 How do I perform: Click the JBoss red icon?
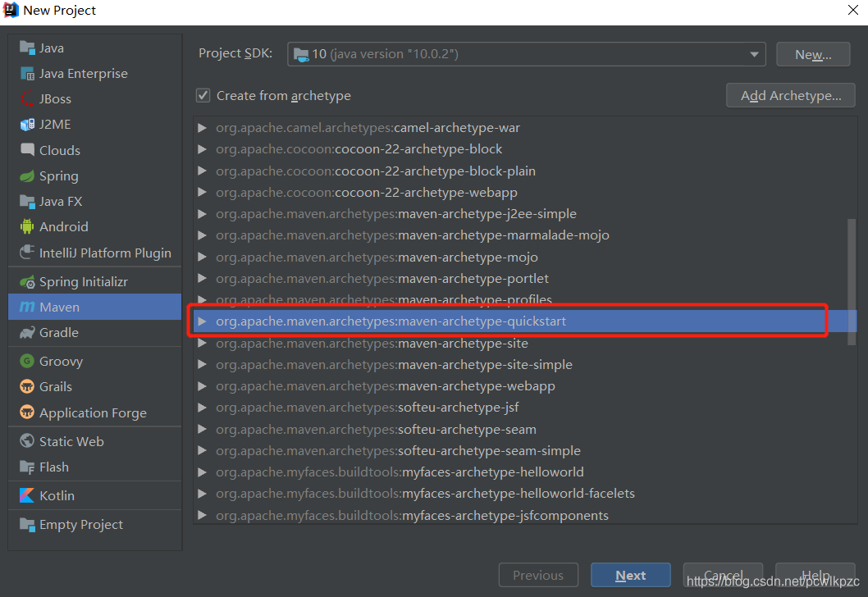pos(27,98)
